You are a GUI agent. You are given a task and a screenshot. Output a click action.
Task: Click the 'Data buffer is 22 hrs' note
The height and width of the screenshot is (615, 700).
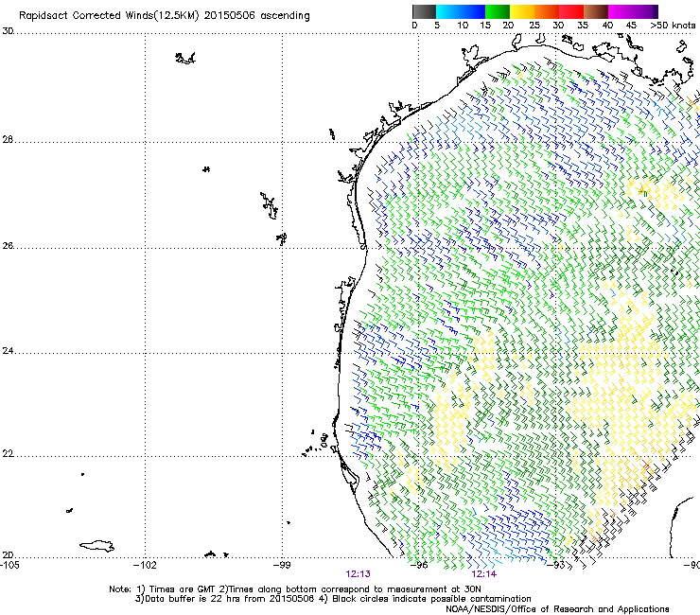tap(224, 599)
